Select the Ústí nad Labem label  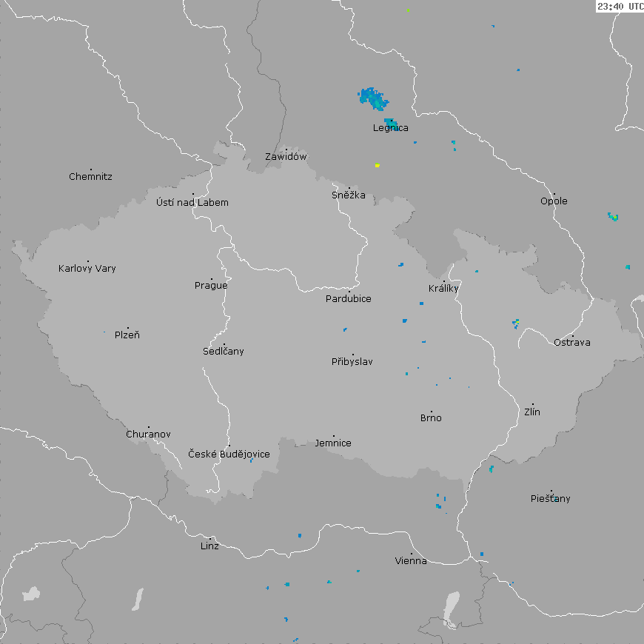192,203
